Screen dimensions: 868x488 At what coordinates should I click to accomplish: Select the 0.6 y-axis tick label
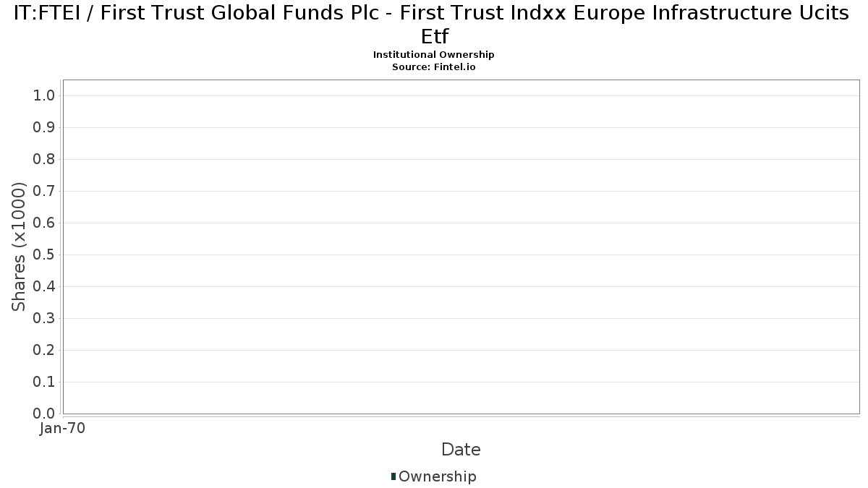pos(45,223)
